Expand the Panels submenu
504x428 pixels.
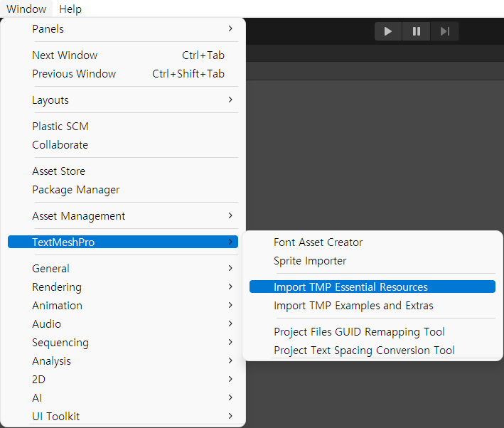coord(123,29)
